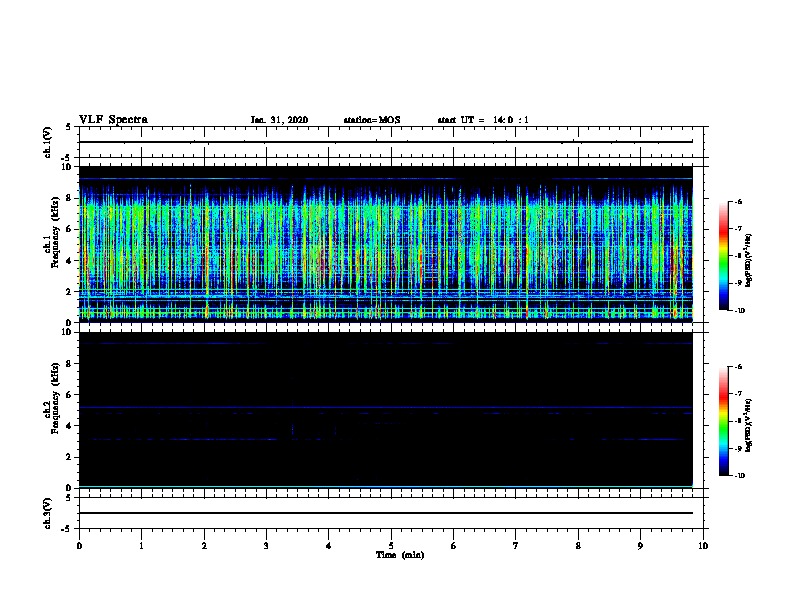Click the "ch.3(V)" axis label
Screen dimensions: 792x612
click(47, 513)
